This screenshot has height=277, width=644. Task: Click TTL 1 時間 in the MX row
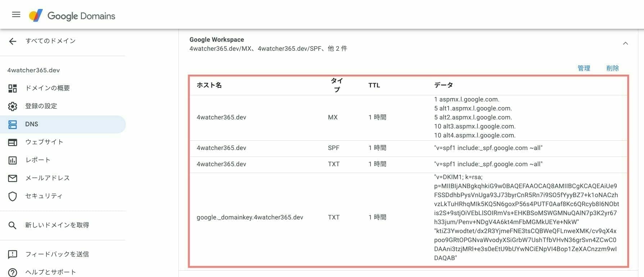[x=377, y=117]
